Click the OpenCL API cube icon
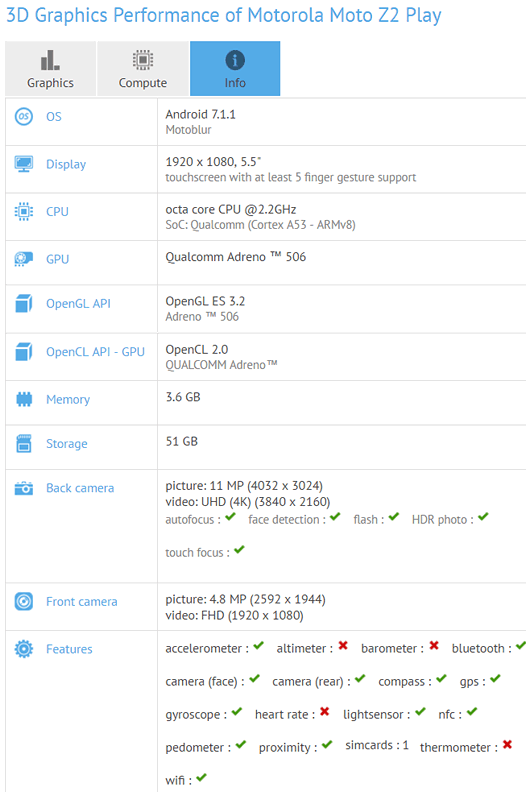526x792 pixels. coord(24,352)
